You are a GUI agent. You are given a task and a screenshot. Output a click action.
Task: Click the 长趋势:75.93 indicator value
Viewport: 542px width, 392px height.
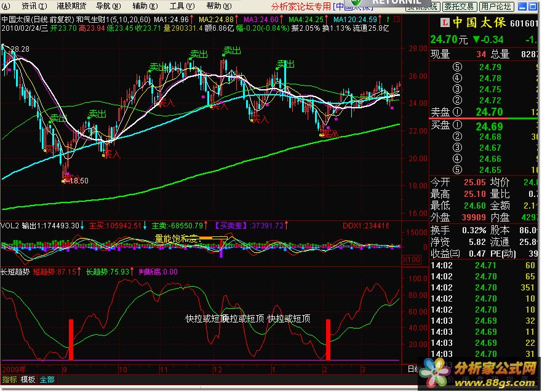pos(107,272)
